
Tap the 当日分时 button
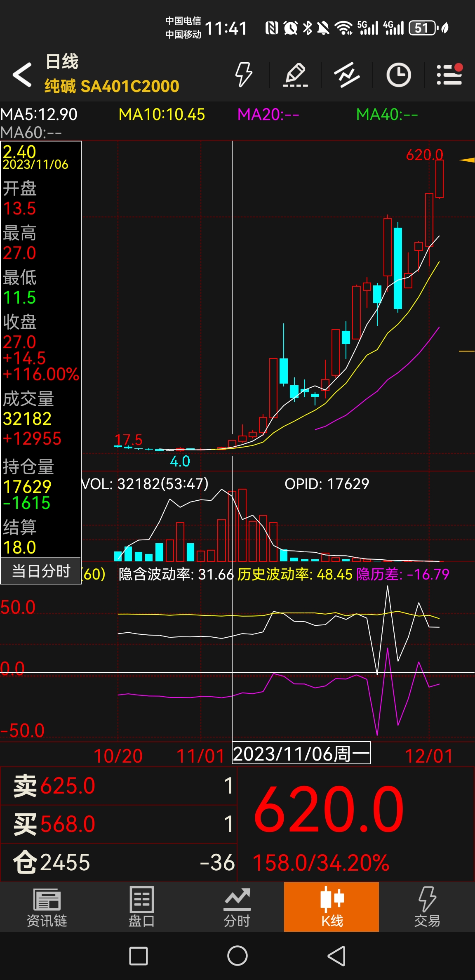41,571
